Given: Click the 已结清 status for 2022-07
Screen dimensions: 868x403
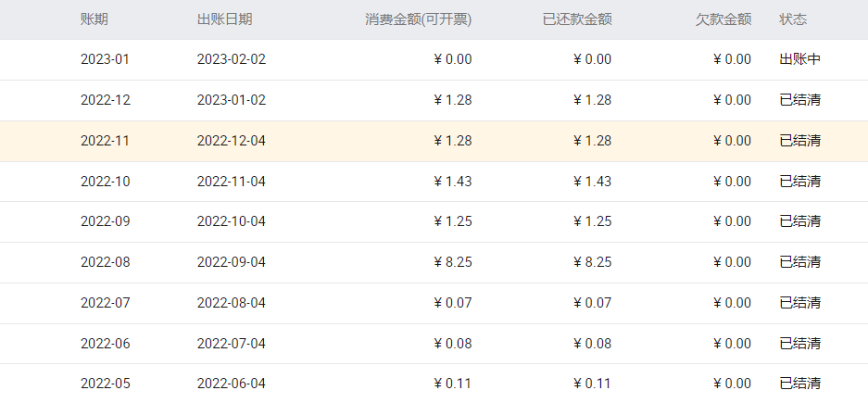Looking at the screenshot, I should pyautogui.click(x=800, y=303).
